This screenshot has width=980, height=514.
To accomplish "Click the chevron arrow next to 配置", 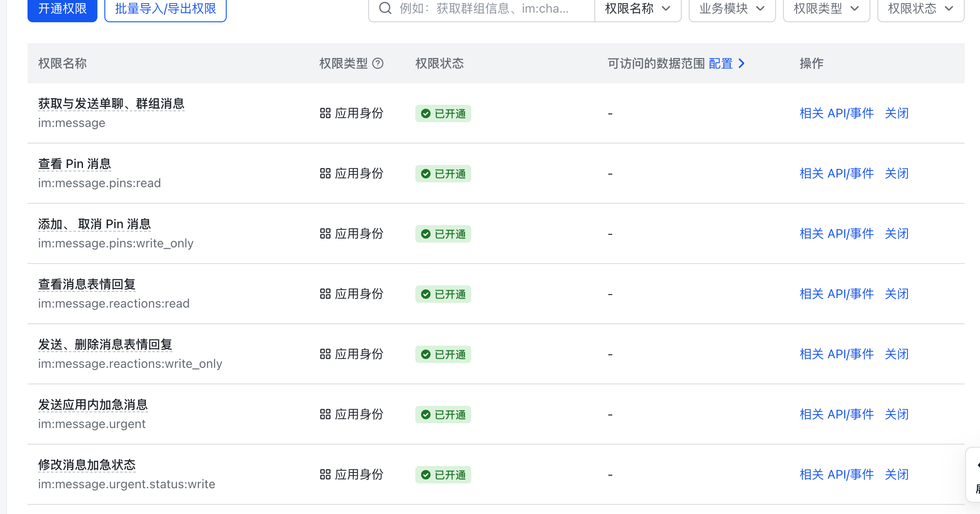I will 742,64.
